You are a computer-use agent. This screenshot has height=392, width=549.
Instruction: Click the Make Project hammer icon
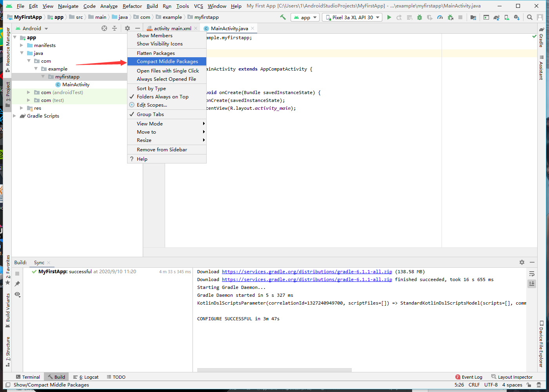tap(283, 17)
